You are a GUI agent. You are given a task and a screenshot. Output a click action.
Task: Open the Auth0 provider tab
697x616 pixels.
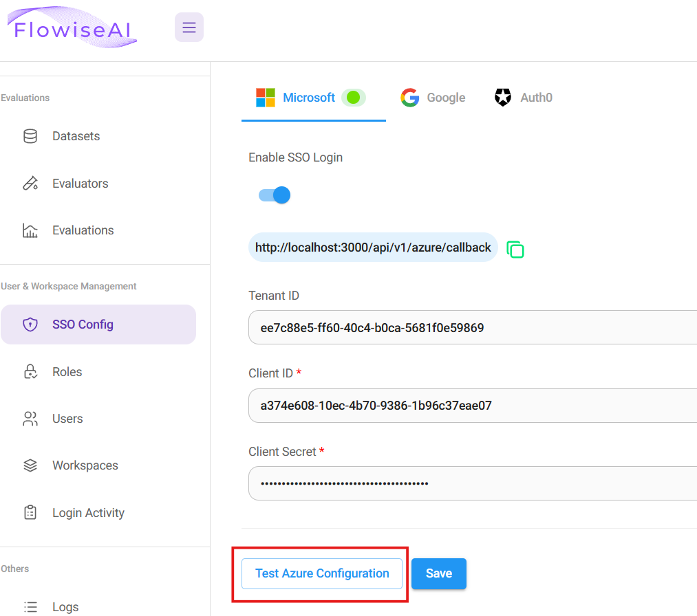click(x=524, y=98)
